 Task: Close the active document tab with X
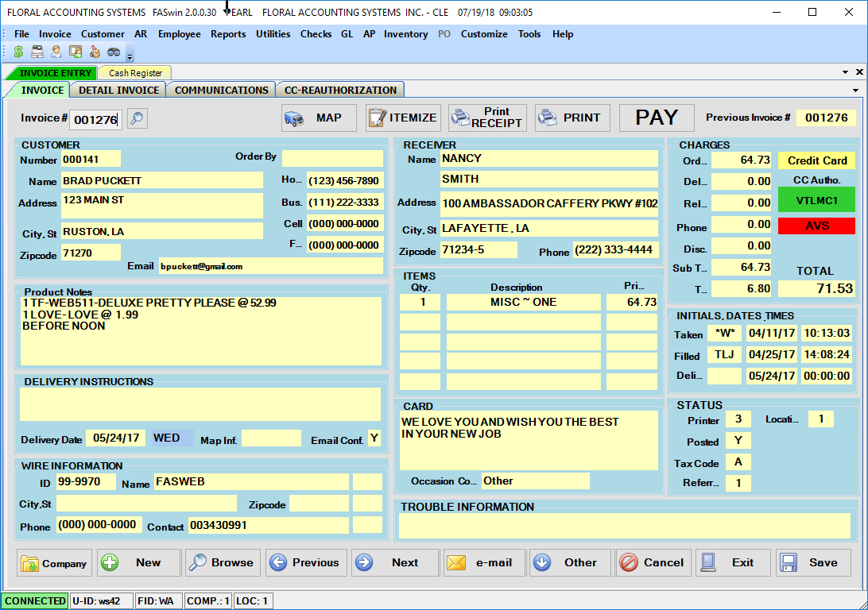pyautogui.click(x=859, y=72)
